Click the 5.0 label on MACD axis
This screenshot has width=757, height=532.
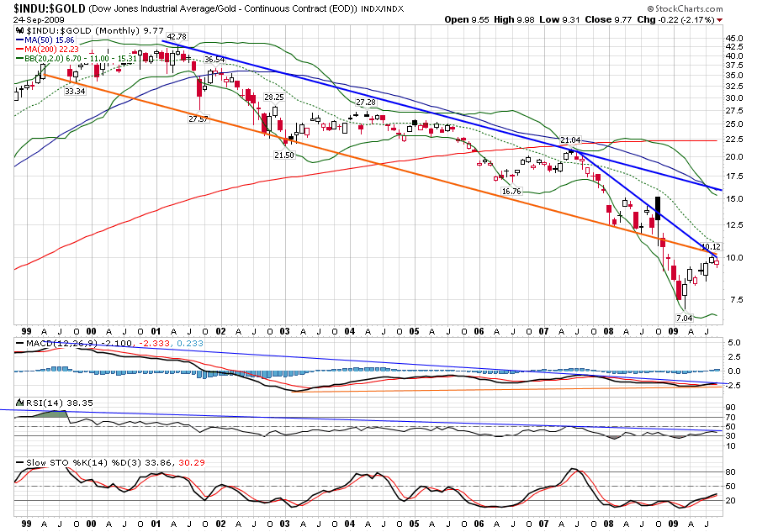[734, 342]
